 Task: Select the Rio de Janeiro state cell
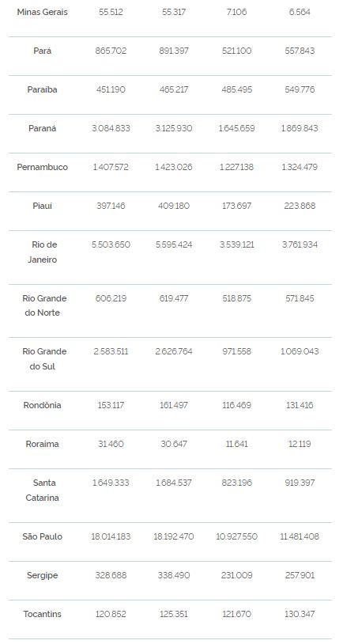coord(42,252)
